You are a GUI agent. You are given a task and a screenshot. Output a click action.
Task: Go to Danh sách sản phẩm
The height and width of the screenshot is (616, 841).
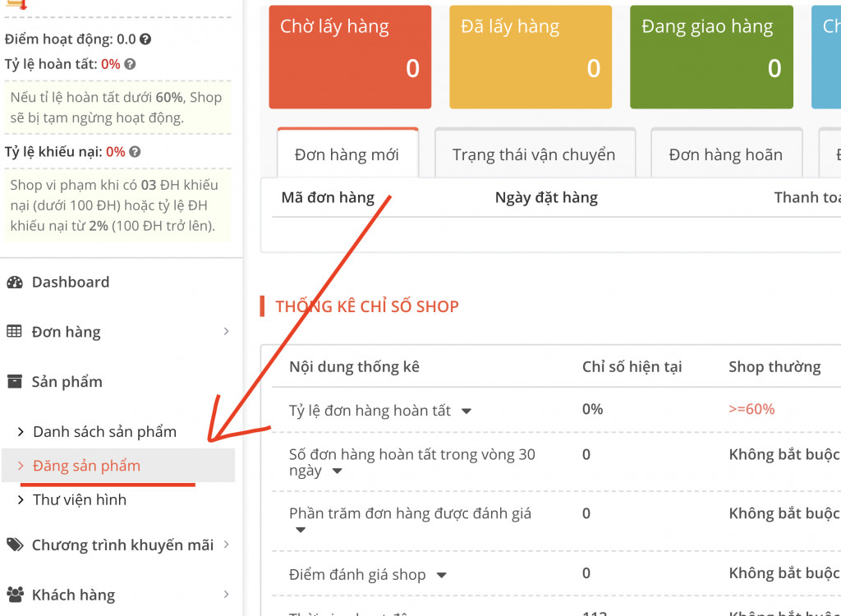[x=104, y=432]
